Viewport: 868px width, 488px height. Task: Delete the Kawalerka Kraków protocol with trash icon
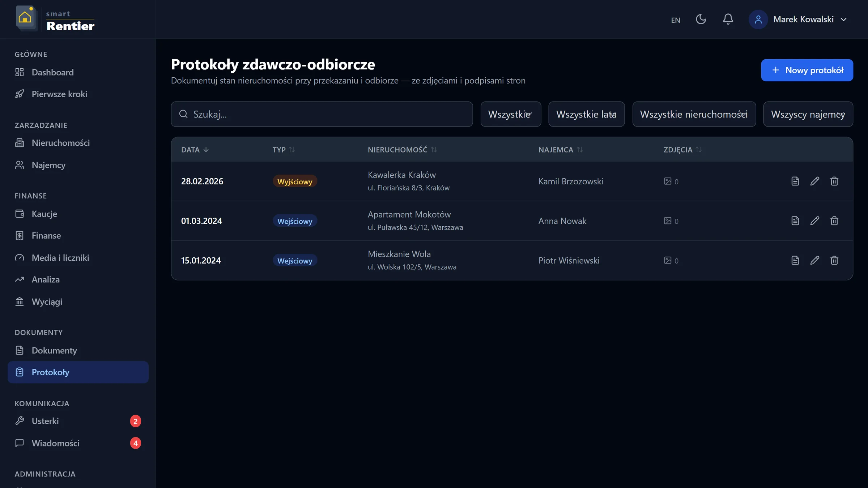tap(834, 181)
